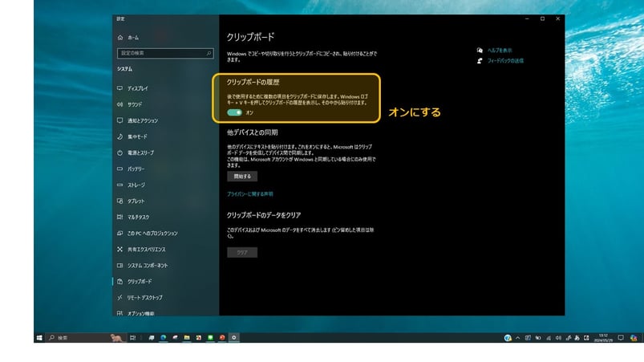Open the taskbar clock and date
Image resolution: width=644 pixels, height=362 pixels.
click(x=603, y=338)
